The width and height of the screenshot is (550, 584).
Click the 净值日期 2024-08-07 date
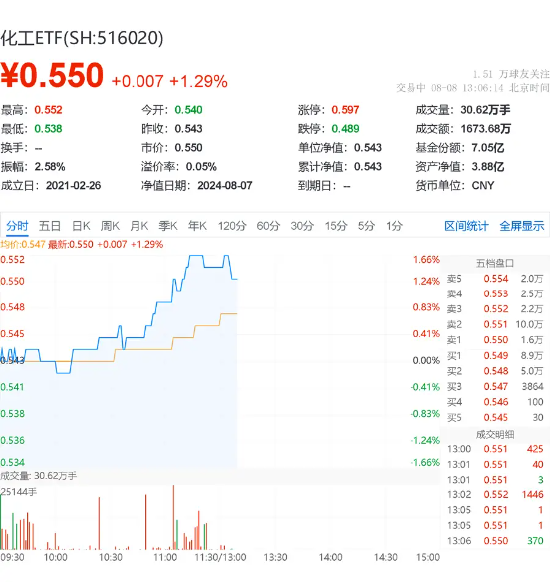tap(225, 185)
